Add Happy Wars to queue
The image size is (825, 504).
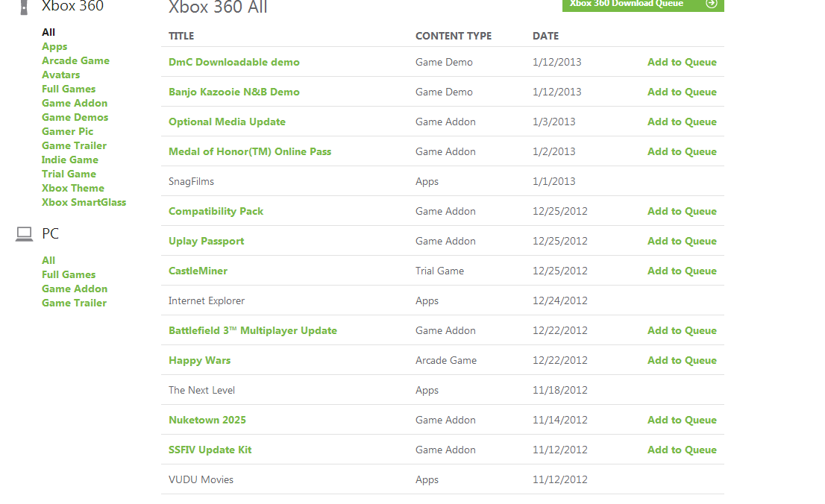682,360
